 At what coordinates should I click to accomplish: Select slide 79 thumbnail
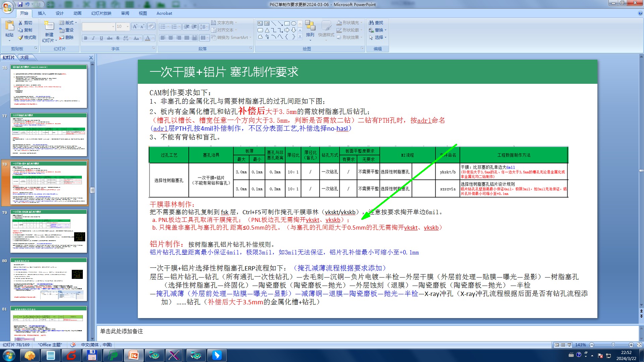[x=49, y=231]
